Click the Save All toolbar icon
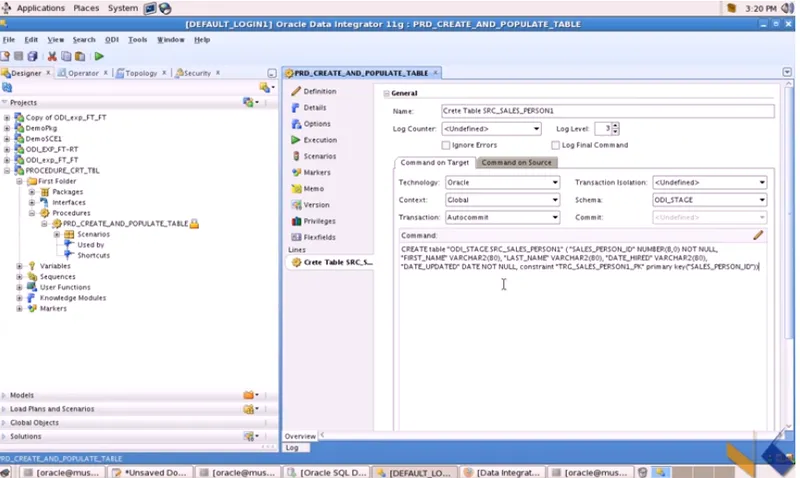The width and height of the screenshot is (800, 478). (32, 56)
